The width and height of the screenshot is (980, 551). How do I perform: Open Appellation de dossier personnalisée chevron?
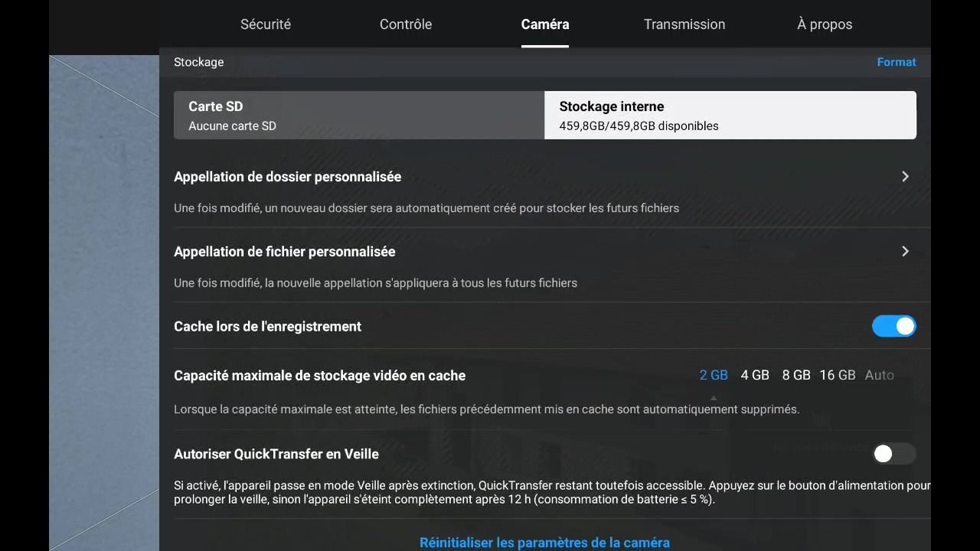905,177
